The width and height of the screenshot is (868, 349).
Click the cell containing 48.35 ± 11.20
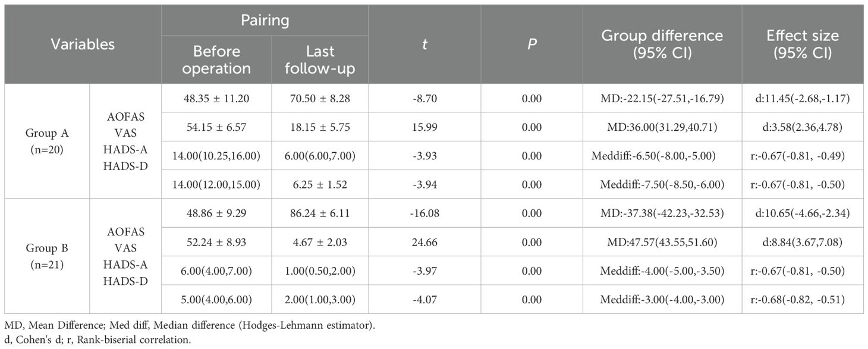[216, 98]
